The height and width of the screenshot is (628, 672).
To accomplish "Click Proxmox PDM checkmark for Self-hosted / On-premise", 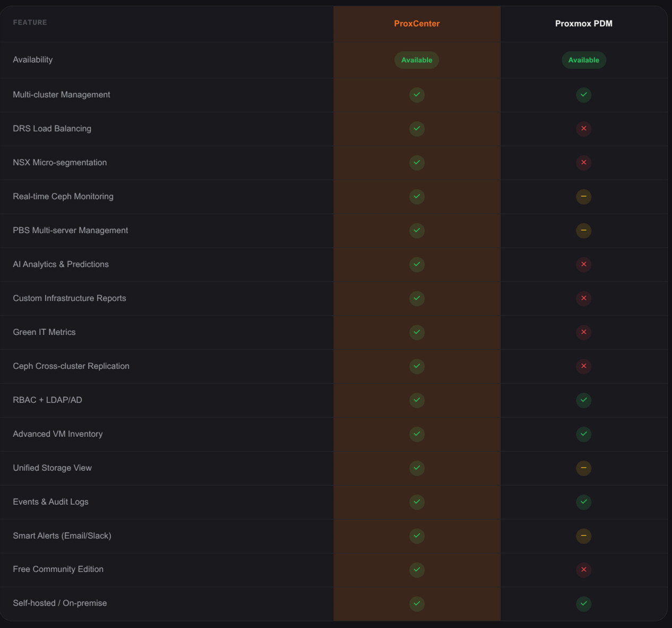I will point(583,604).
